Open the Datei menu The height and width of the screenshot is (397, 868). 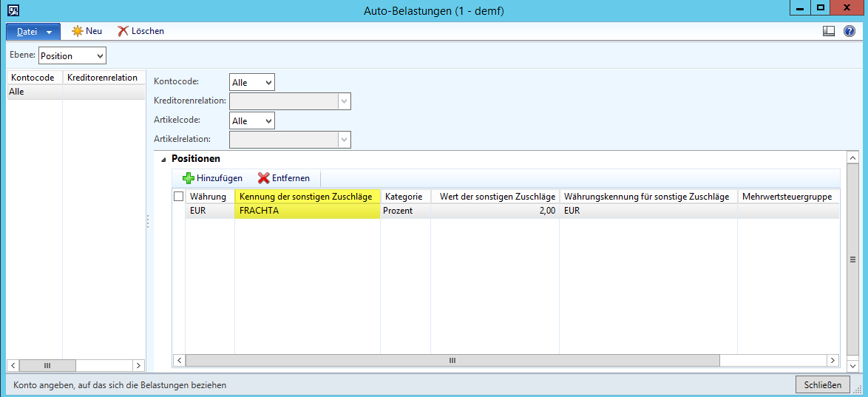(33, 32)
